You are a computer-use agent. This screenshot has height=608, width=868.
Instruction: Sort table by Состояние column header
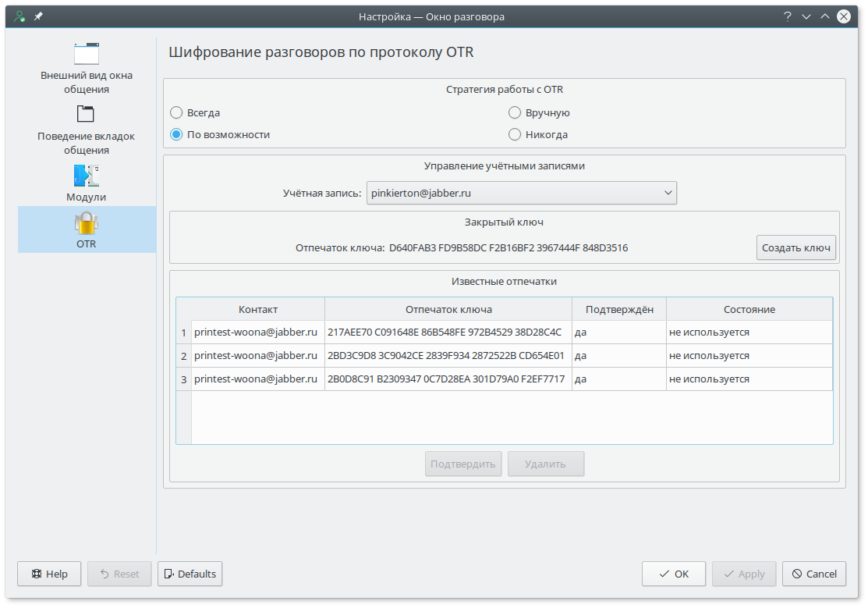point(749,309)
